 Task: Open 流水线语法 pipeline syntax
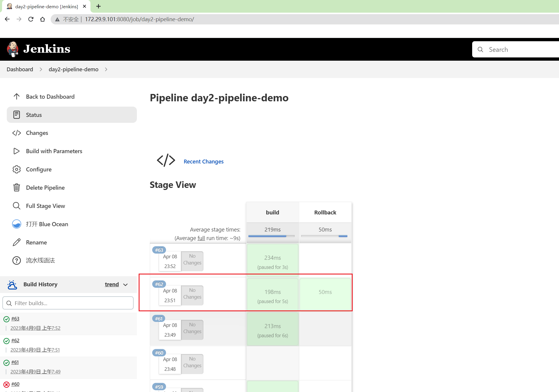click(x=40, y=261)
